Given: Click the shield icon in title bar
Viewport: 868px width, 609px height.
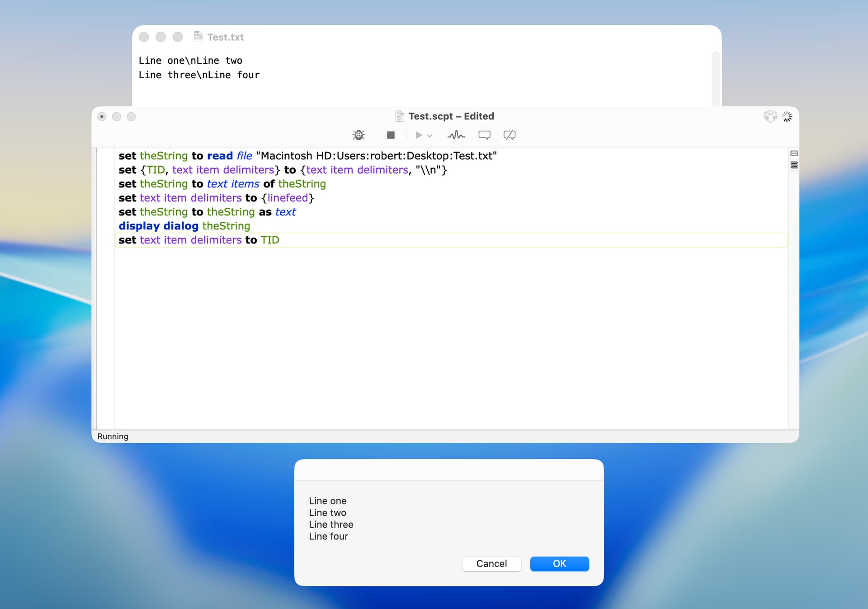Looking at the screenshot, I should click(770, 116).
